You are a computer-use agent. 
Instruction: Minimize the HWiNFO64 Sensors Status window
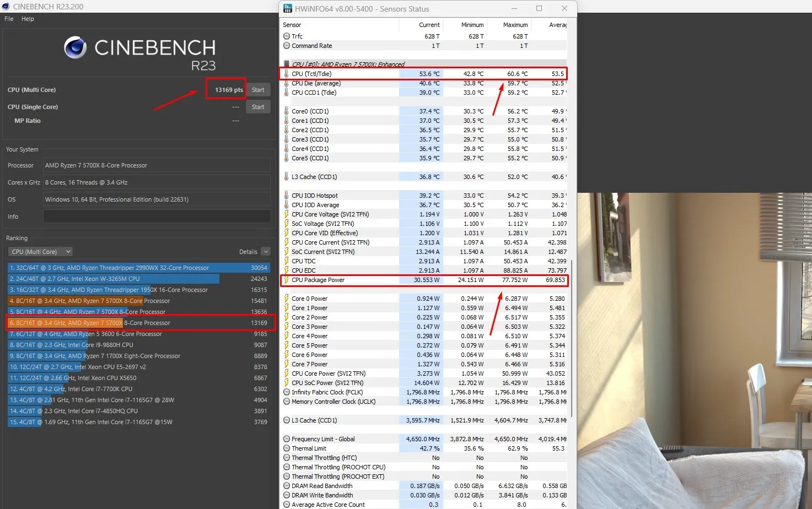(514, 8)
